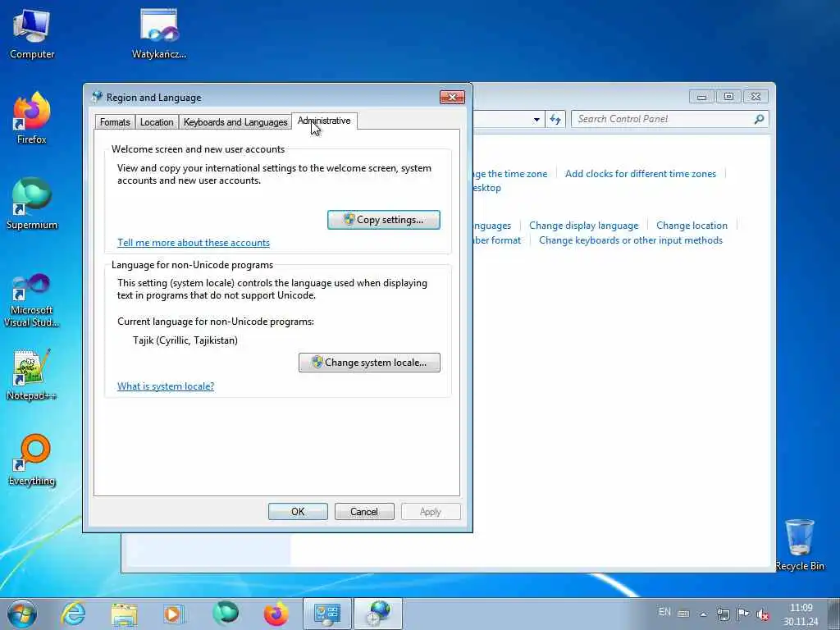Switch to Keyboards and Languages tab

[x=235, y=122]
